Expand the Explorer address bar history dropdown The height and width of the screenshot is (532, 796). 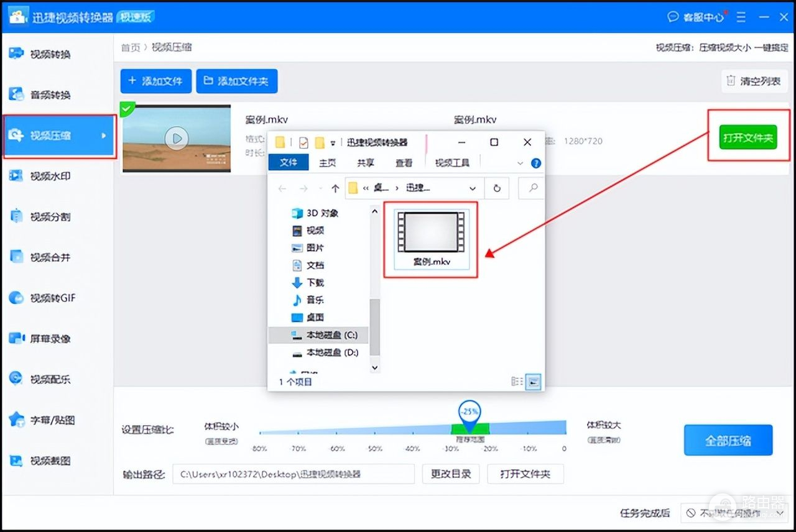click(x=473, y=188)
